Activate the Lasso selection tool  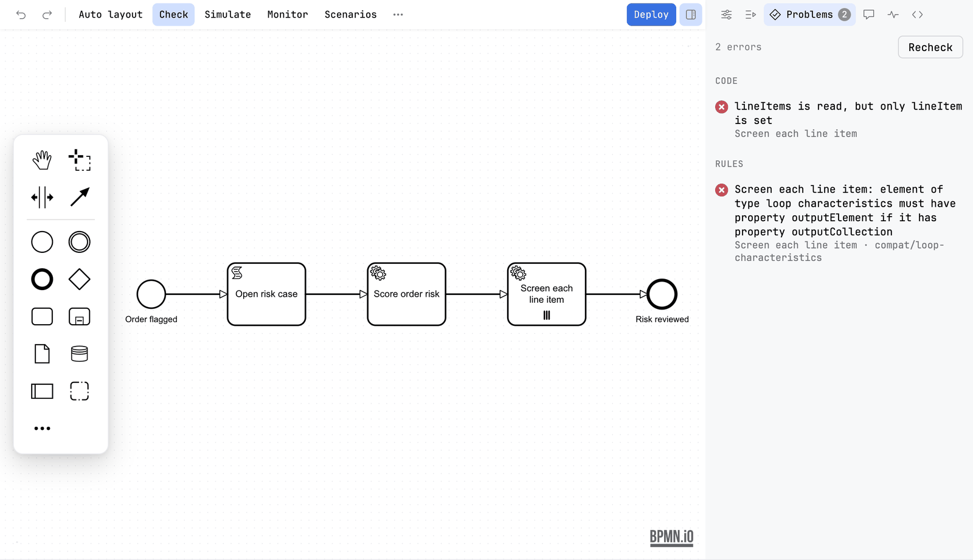click(x=80, y=161)
